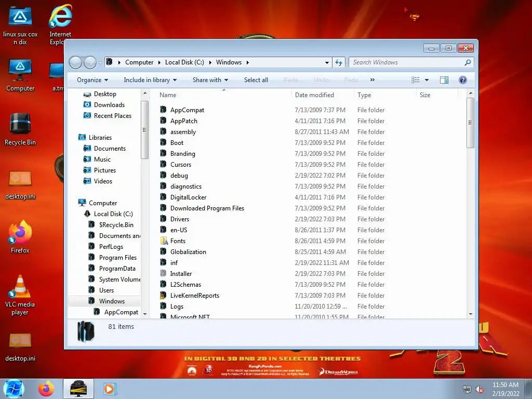Select the Computer desktop icon
Screen dimensions: 532x399
[20, 75]
